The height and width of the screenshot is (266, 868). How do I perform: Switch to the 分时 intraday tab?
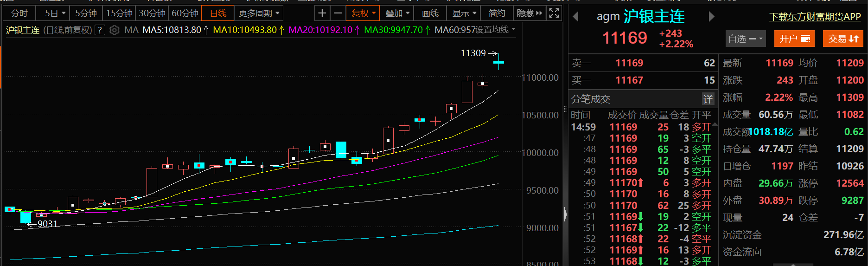19,13
